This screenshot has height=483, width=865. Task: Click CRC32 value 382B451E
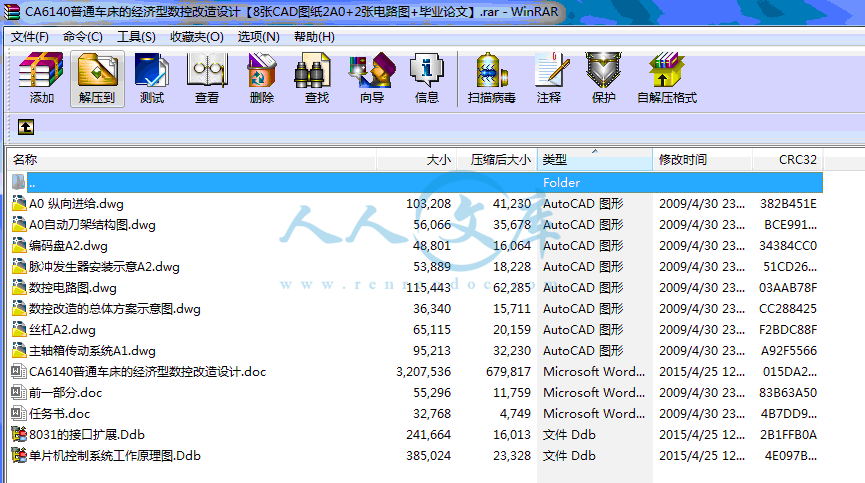tap(788, 204)
